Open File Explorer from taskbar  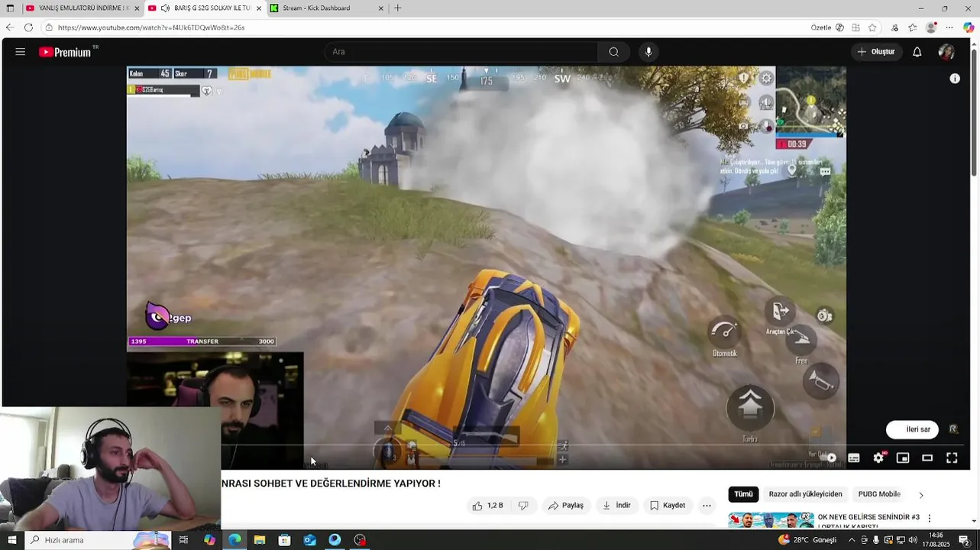[260, 540]
